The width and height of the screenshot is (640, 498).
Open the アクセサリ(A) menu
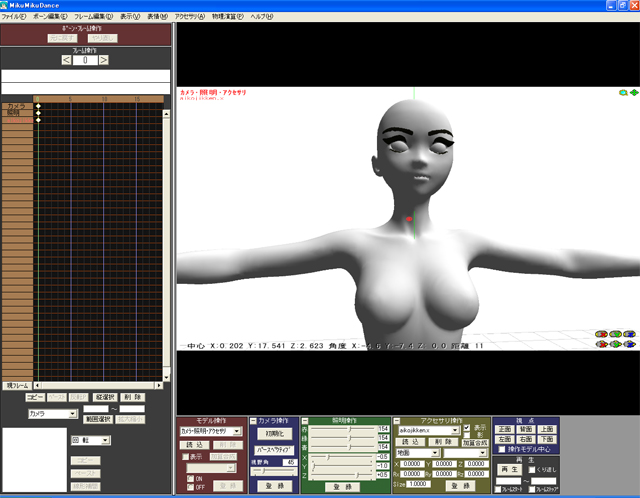click(190, 17)
